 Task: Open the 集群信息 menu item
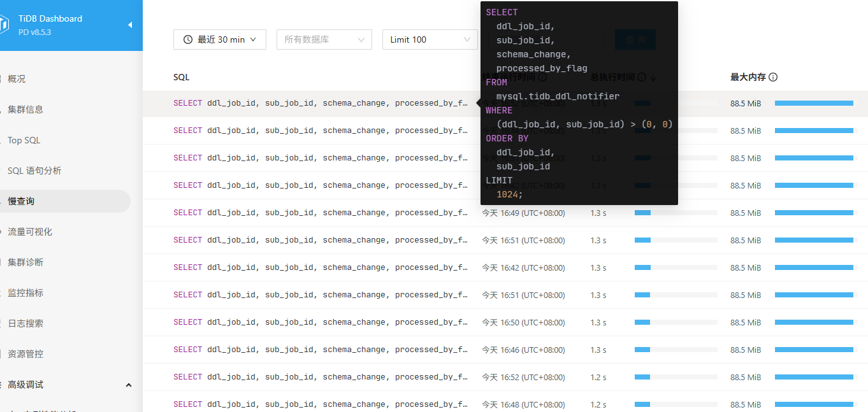[25, 110]
